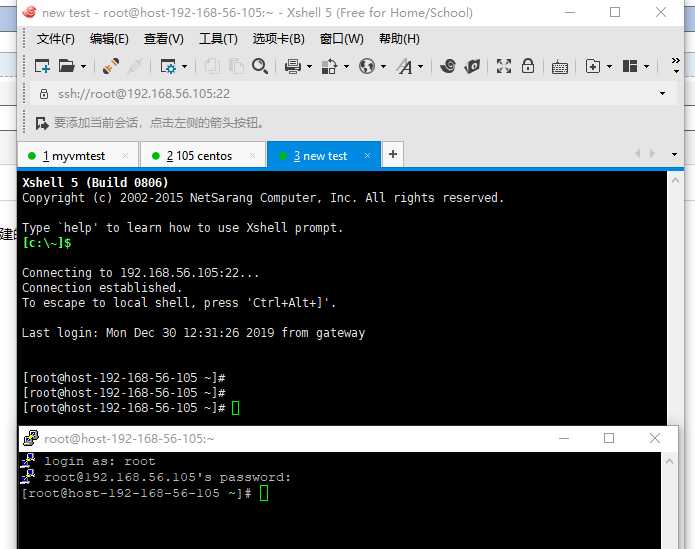This screenshot has width=695, height=549.
Task: Expand the address bar history dropdown
Action: pyautogui.click(x=663, y=93)
